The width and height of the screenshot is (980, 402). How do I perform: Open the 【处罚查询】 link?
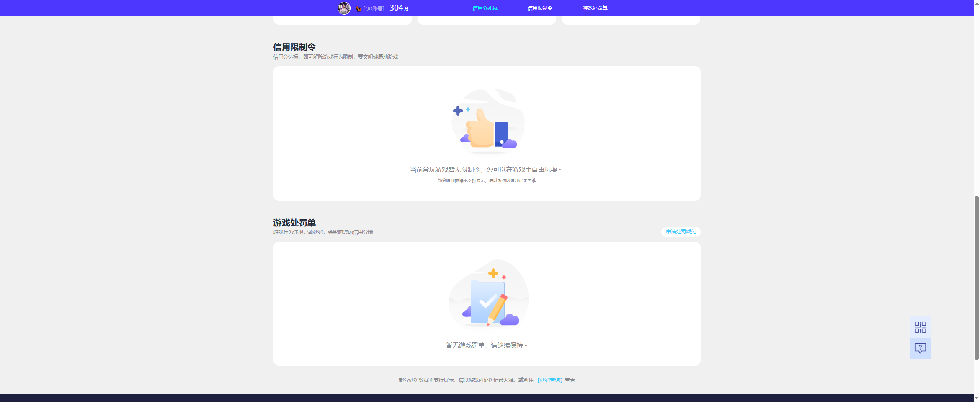click(550, 380)
